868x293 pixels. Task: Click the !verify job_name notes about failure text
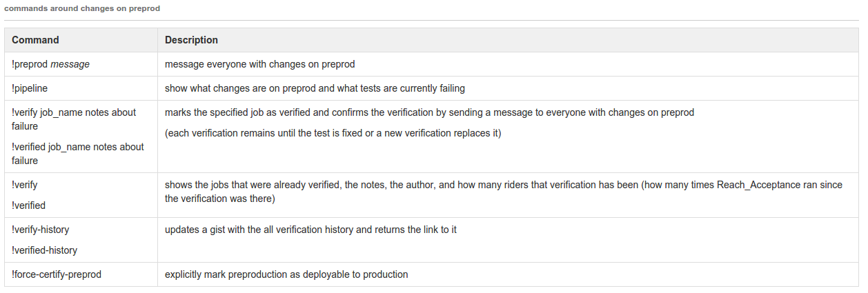[x=74, y=119]
